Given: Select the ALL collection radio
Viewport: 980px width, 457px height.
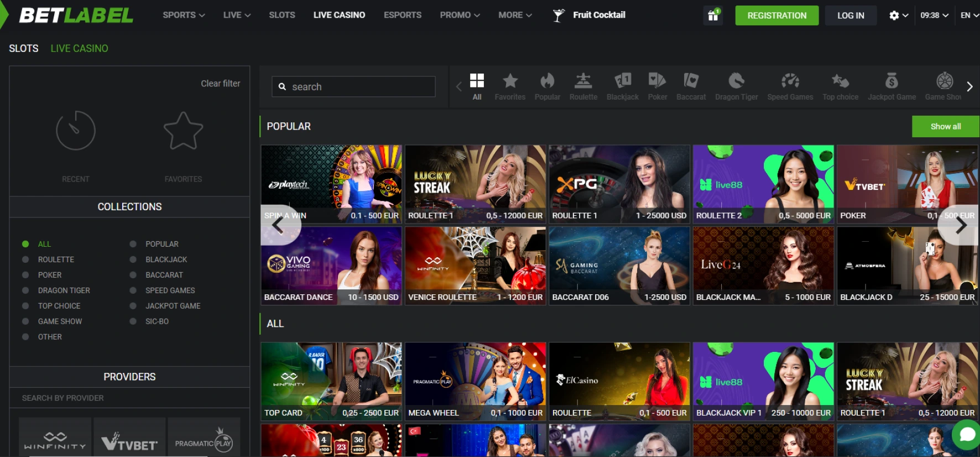Looking at the screenshot, I should coord(25,244).
